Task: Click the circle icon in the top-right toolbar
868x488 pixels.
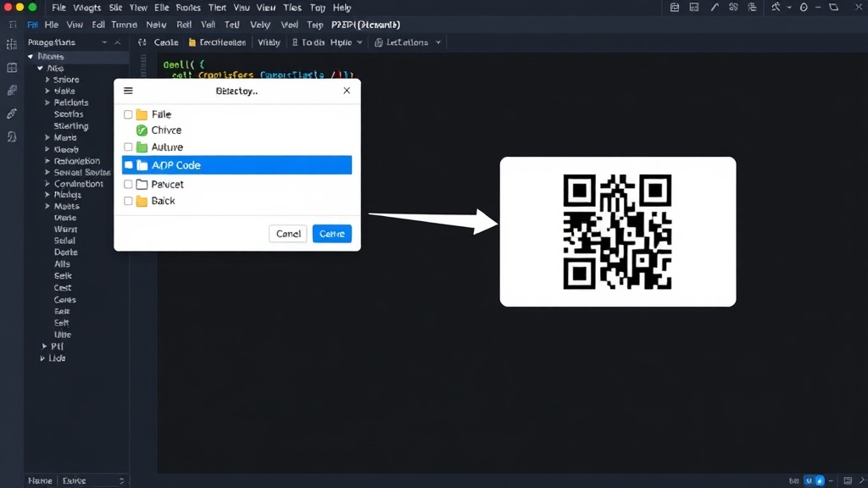Action: (x=804, y=7)
